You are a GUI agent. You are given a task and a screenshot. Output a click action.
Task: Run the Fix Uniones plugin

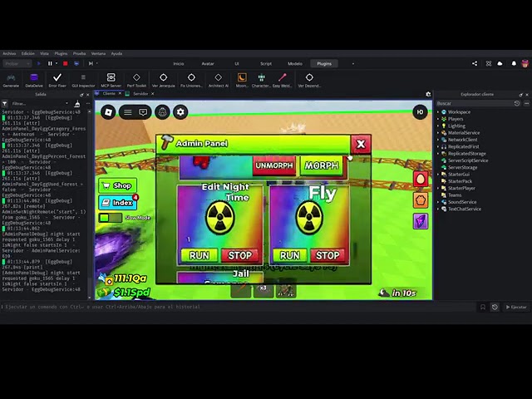(x=191, y=80)
